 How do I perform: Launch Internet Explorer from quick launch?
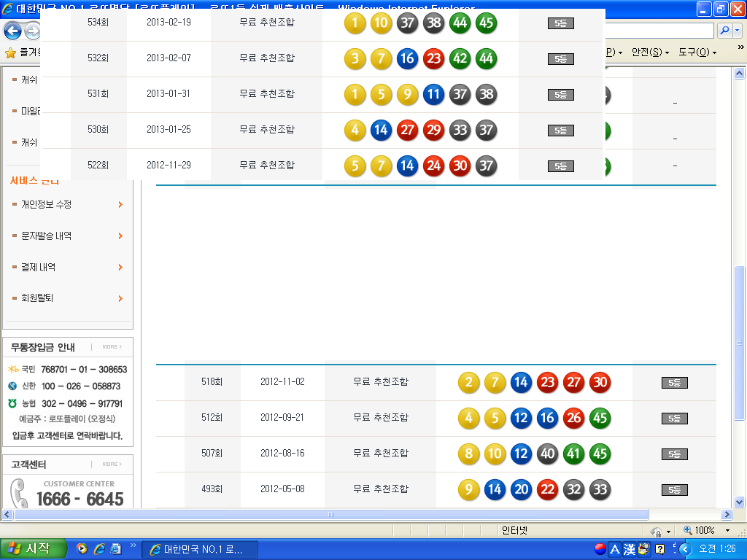98,549
